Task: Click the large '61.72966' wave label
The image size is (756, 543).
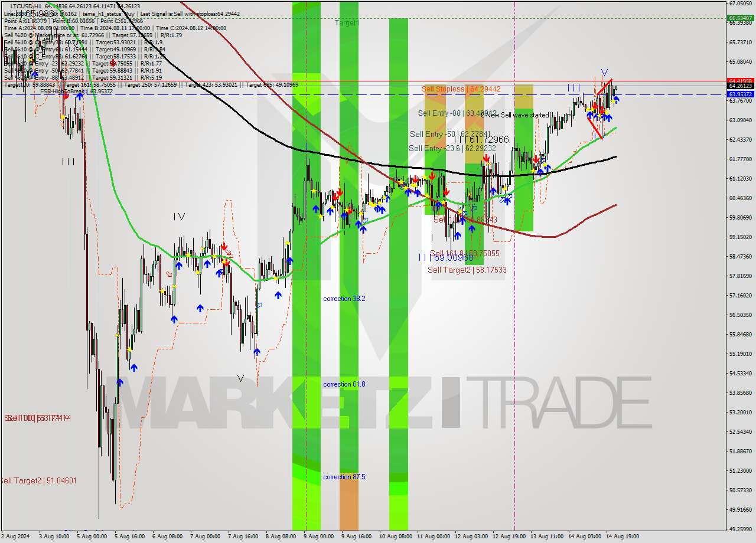Action: coord(488,139)
